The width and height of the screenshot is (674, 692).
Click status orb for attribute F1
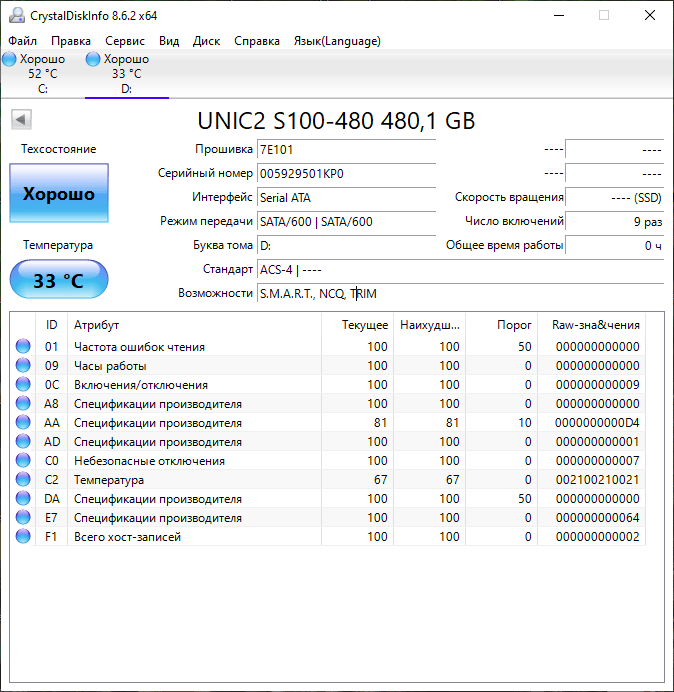click(23, 536)
